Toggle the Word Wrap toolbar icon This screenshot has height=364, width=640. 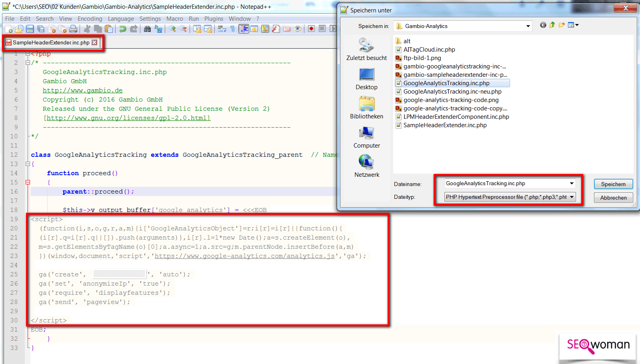pyautogui.click(x=222, y=29)
